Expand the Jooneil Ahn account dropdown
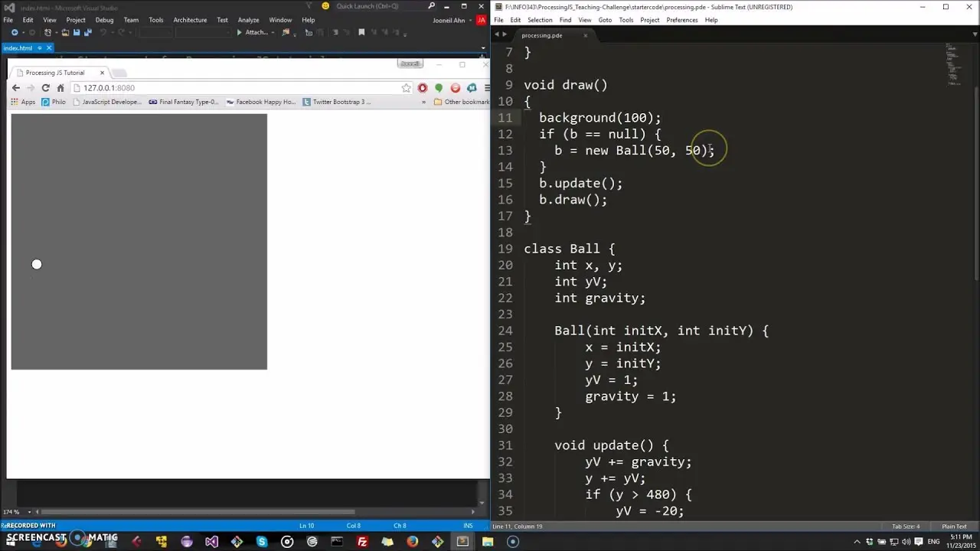This screenshot has height=551, width=980. [471, 20]
